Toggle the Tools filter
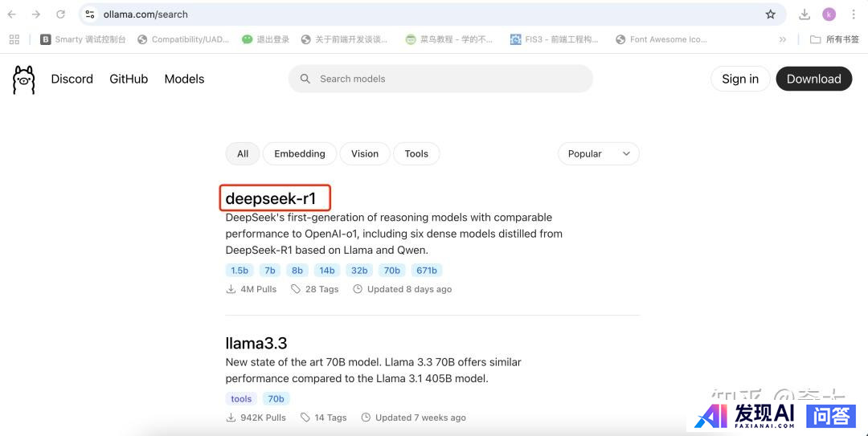The width and height of the screenshot is (868, 436). coord(416,154)
